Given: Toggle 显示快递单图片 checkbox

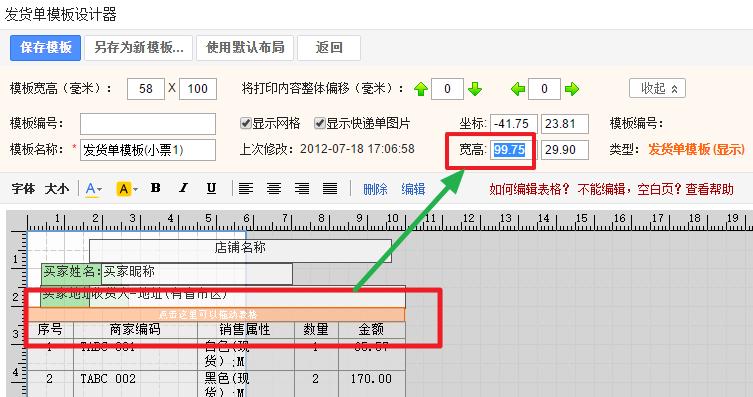Looking at the screenshot, I should point(319,123).
